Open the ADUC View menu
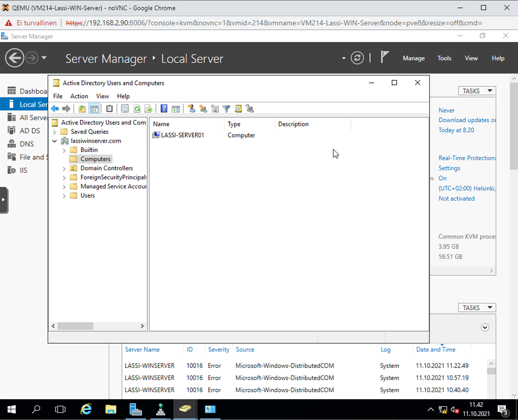 pyautogui.click(x=102, y=96)
